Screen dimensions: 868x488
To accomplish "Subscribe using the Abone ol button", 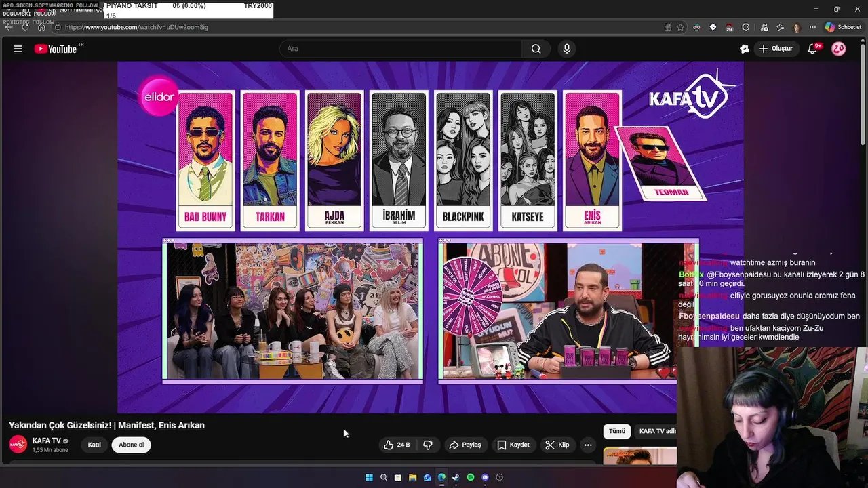I will coord(132,445).
